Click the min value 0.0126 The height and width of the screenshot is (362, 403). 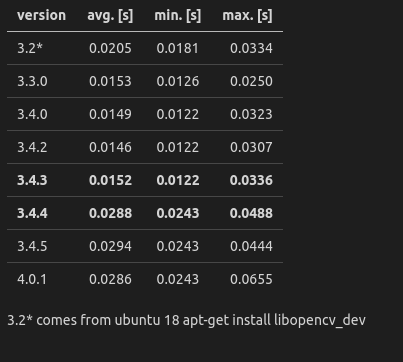click(x=178, y=81)
